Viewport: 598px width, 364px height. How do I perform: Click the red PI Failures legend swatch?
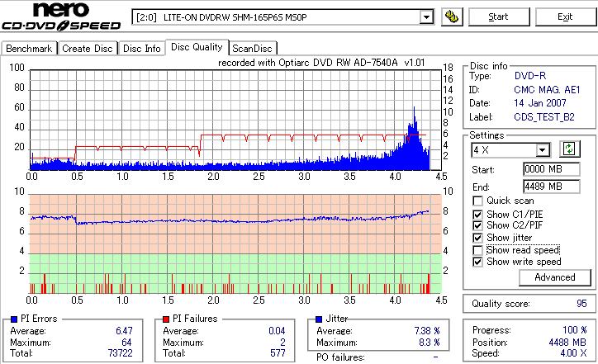click(x=166, y=319)
